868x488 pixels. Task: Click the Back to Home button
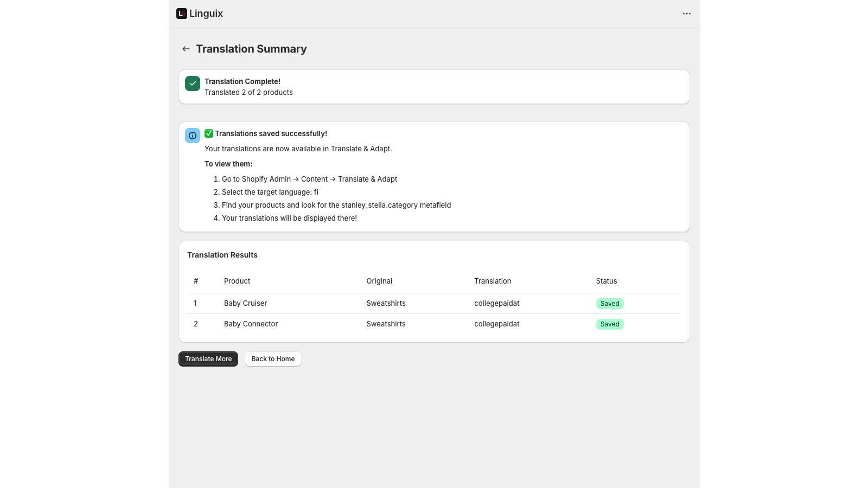coord(273,359)
